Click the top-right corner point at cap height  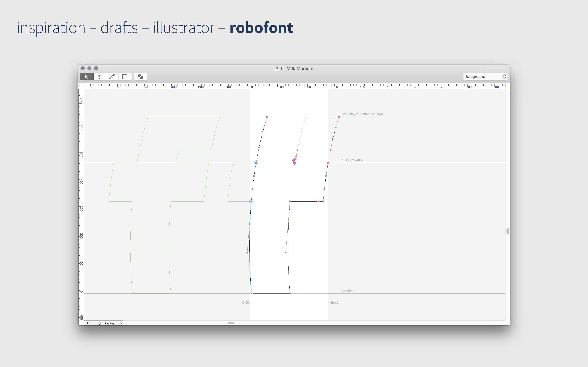pos(339,117)
